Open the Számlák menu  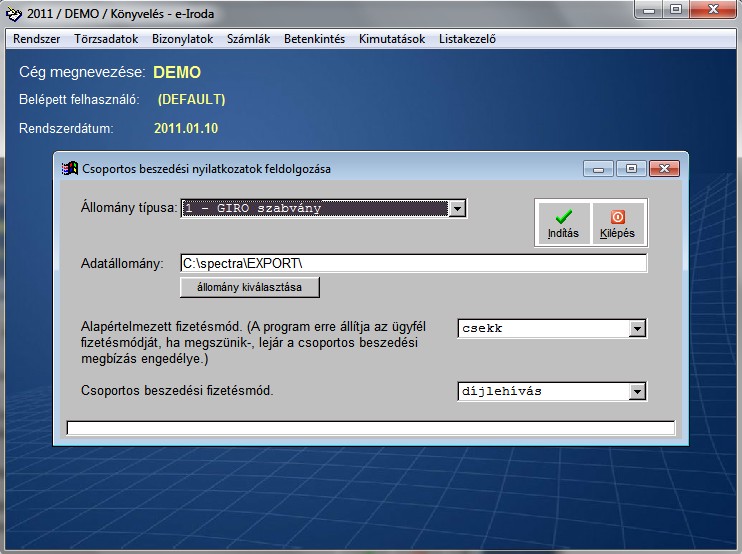click(249, 40)
